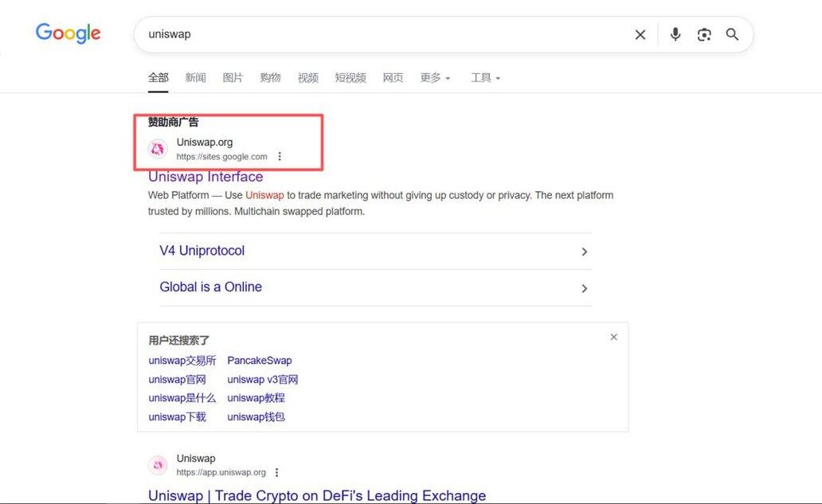Click the ad description starting with Web Platform
This screenshot has width=822, height=504.
381,203
